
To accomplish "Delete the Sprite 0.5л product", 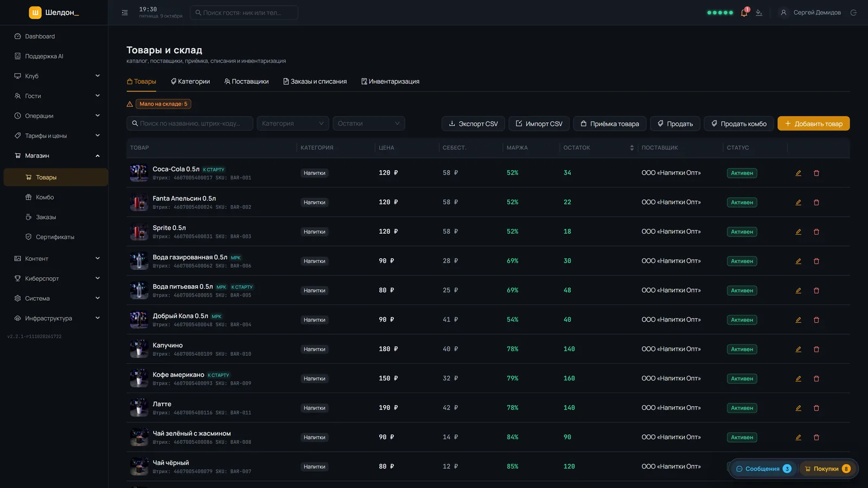I will pyautogui.click(x=816, y=232).
